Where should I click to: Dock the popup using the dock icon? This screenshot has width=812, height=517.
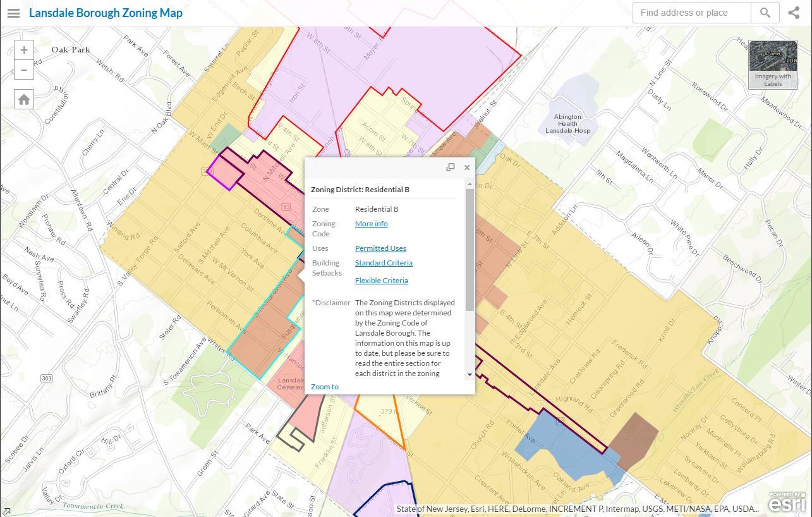(451, 167)
